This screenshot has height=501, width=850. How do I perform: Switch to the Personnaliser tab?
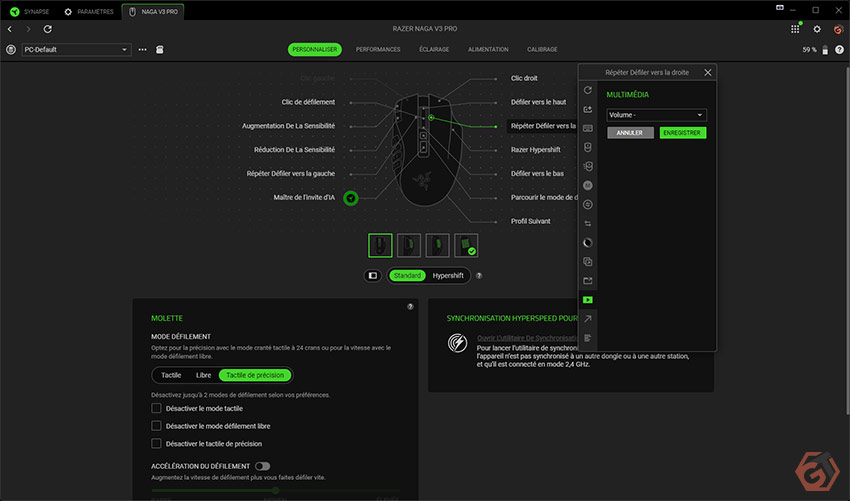[x=314, y=49]
